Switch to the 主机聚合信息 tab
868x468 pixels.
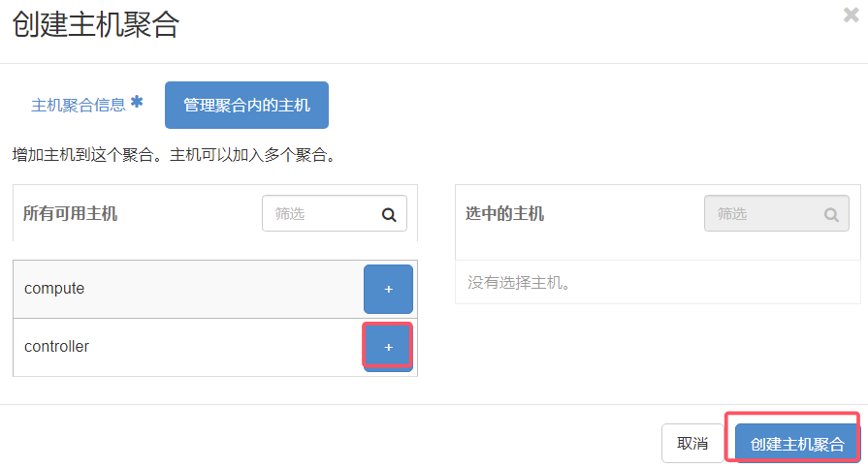tap(78, 105)
